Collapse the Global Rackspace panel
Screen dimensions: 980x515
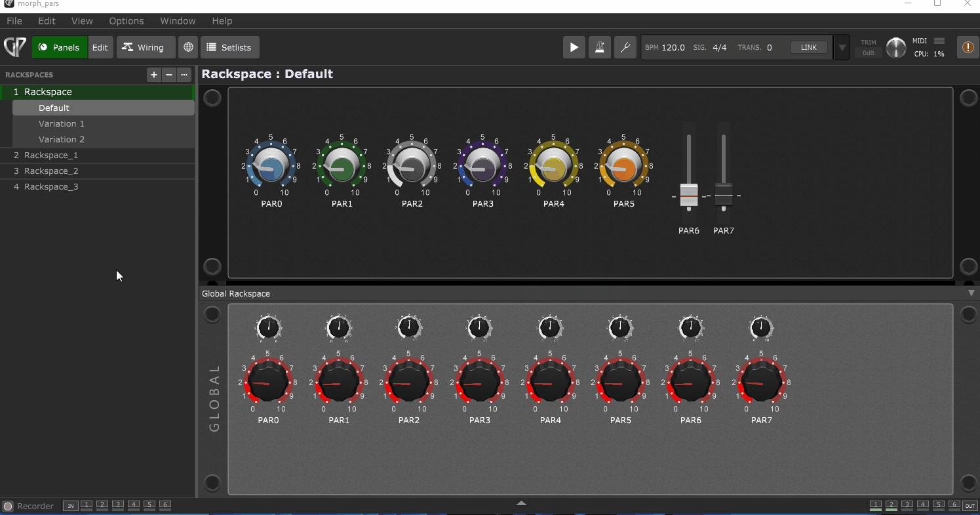tap(971, 293)
